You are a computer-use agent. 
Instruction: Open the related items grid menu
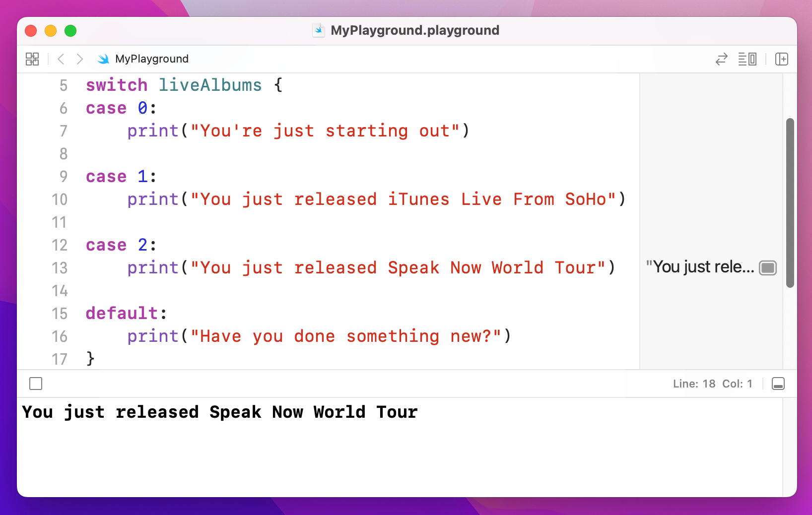point(32,59)
